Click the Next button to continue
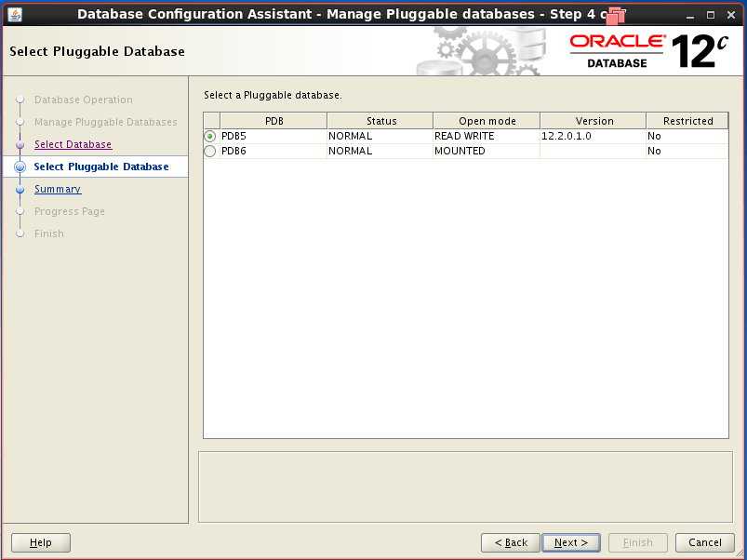Viewport: 747px width, 560px height. (570, 542)
